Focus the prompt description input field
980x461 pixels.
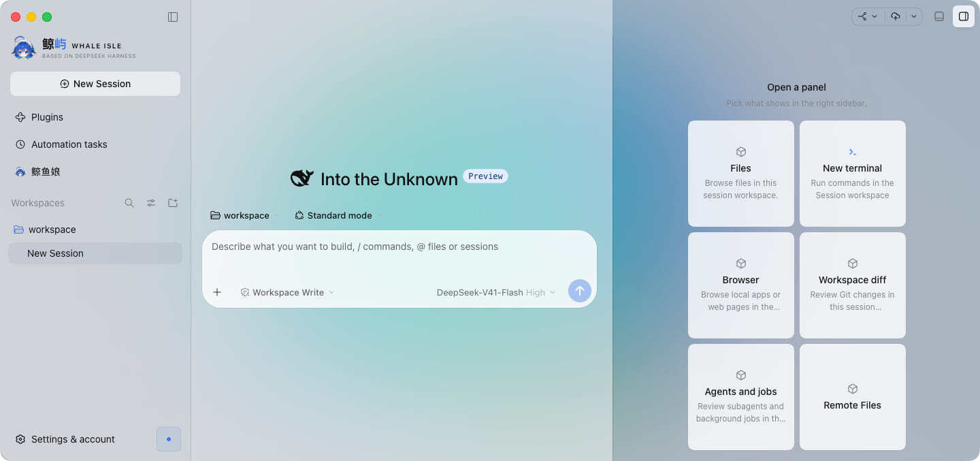point(399,255)
